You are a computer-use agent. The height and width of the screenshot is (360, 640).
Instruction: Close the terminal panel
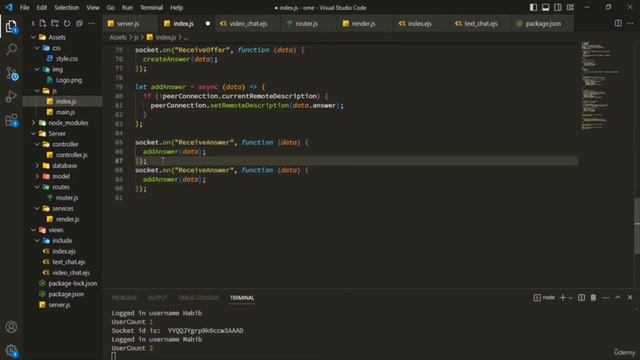click(630, 298)
